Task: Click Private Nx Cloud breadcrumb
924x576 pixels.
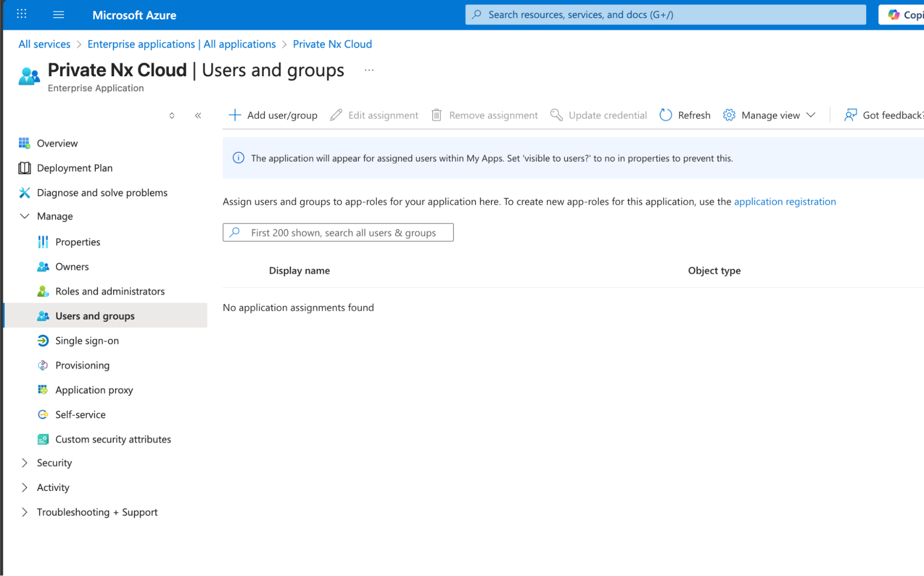Action: [332, 44]
